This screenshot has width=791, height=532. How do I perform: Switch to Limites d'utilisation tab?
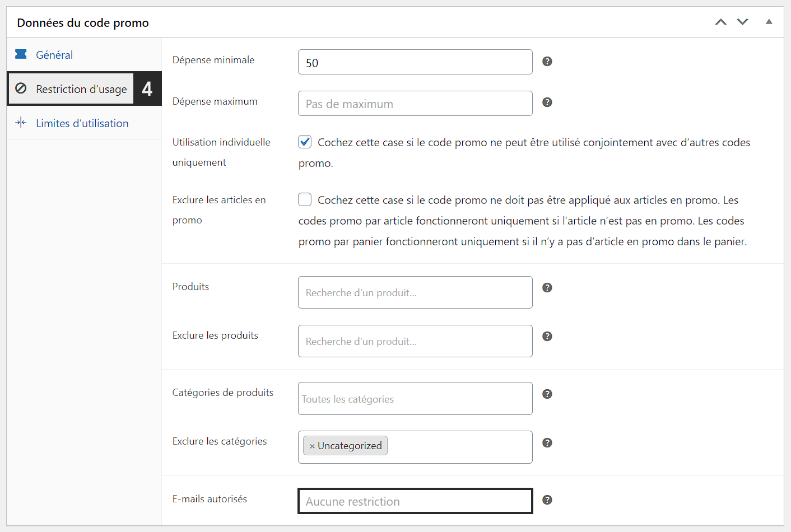point(84,123)
